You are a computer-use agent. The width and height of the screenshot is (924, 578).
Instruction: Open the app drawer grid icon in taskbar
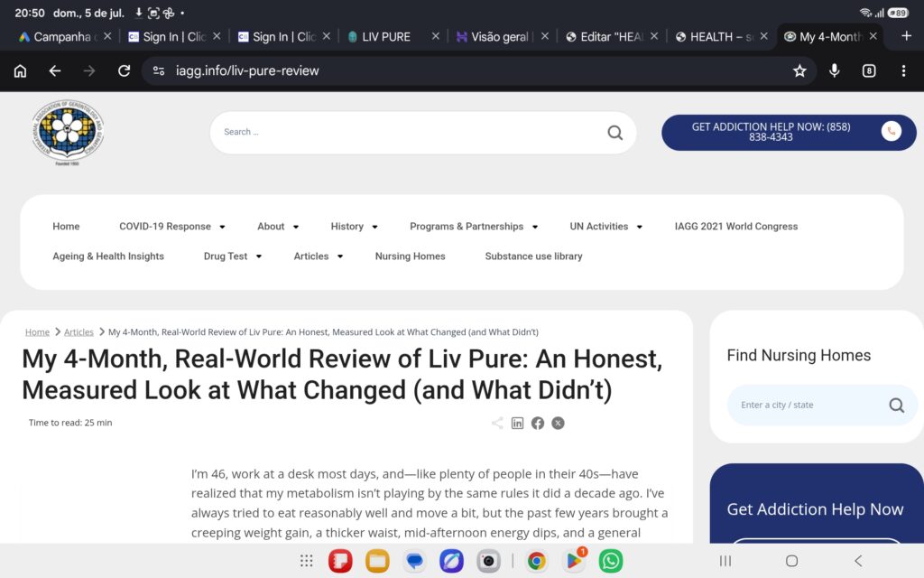(x=307, y=561)
